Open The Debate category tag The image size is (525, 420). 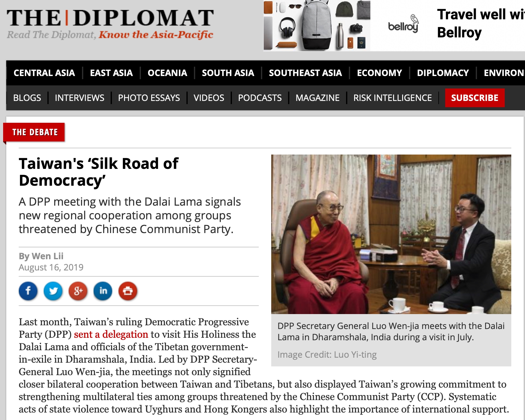pyautogui.click(x=34, y=132)
